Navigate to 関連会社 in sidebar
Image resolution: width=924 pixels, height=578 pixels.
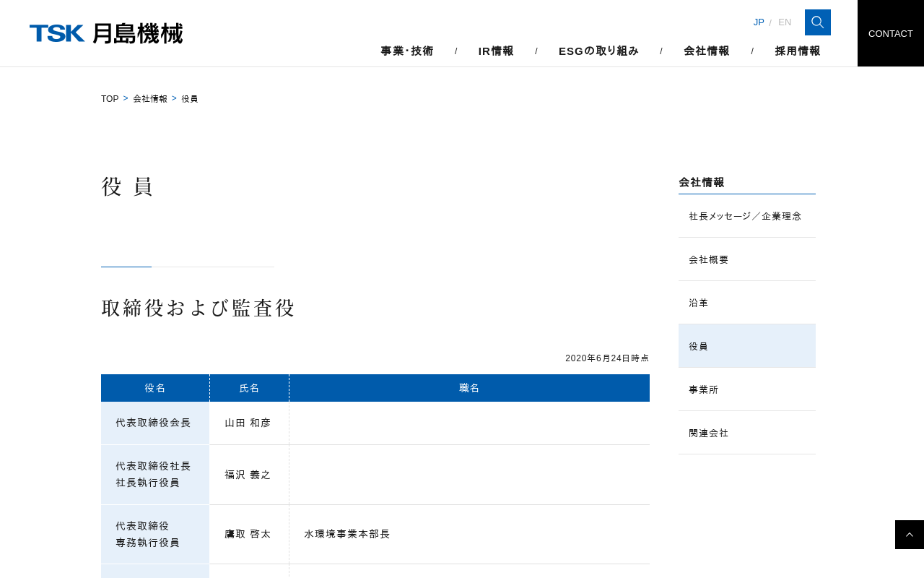[709, 433]
